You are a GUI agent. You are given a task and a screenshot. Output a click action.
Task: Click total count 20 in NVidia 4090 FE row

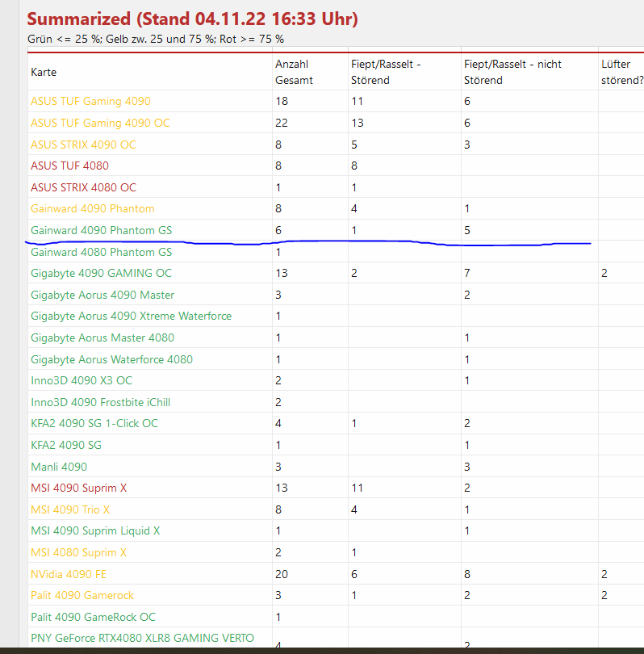(x=282, y=574)
